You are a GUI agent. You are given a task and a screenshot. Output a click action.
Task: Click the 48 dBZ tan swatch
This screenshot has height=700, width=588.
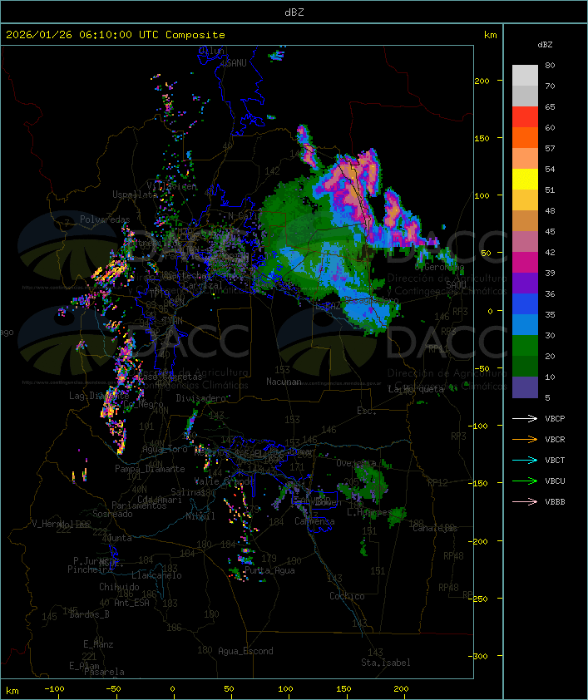525,221
